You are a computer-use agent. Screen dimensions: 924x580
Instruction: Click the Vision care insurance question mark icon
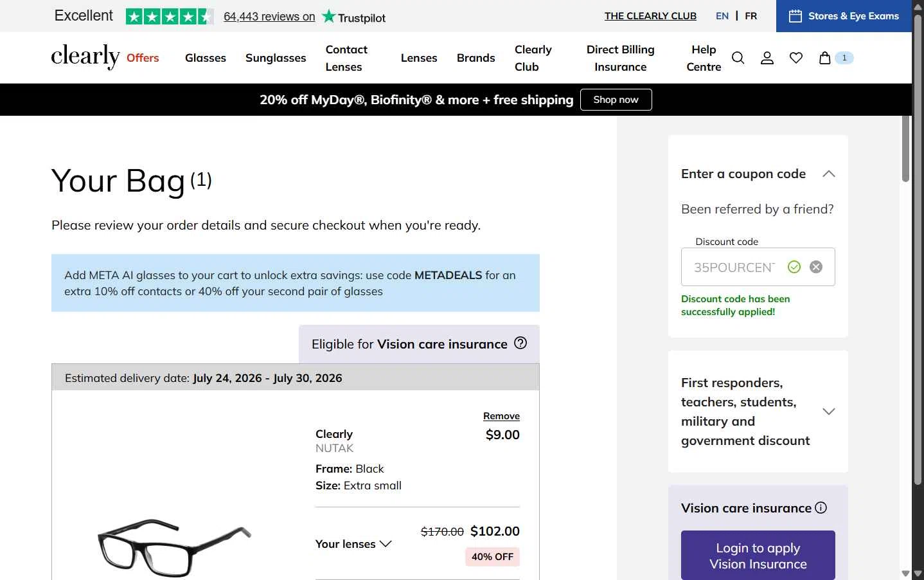[x=520, y=343]
